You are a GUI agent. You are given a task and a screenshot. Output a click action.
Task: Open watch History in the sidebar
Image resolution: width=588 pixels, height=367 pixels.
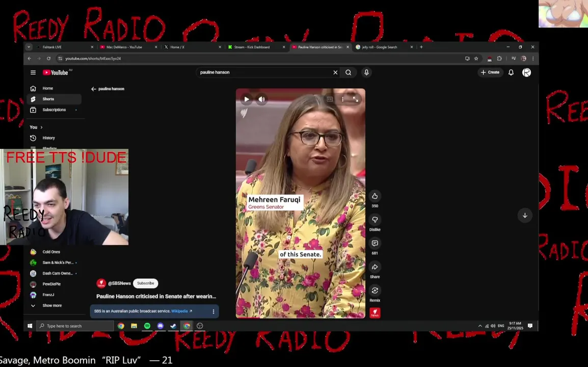(x=54, y=138)
